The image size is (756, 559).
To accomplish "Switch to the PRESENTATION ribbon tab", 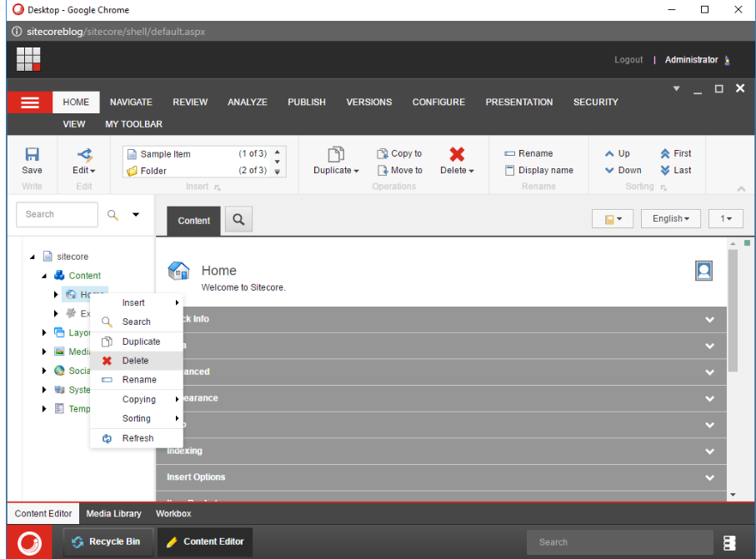I will coord(518,102).
